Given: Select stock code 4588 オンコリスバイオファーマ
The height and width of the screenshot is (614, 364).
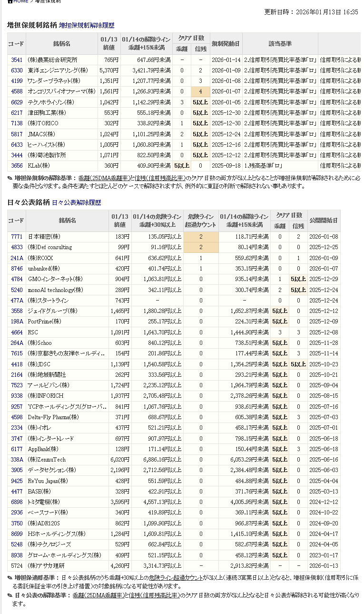Looking at the screenshot, I should [17, 91].
